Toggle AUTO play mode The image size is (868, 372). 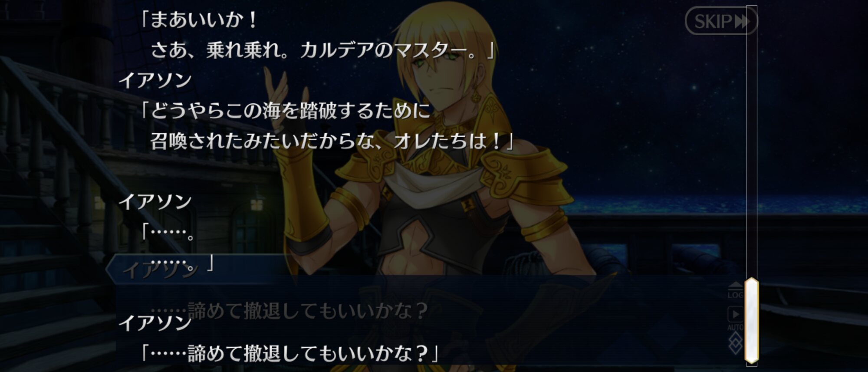tap(735, 318)
